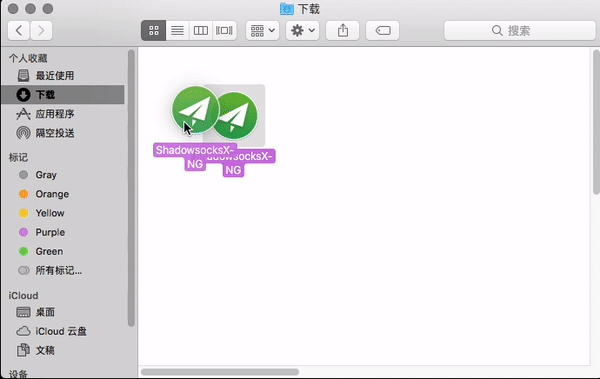The image size is (600, 379).
Task: Open the share button menu
Action: [342, 31]
